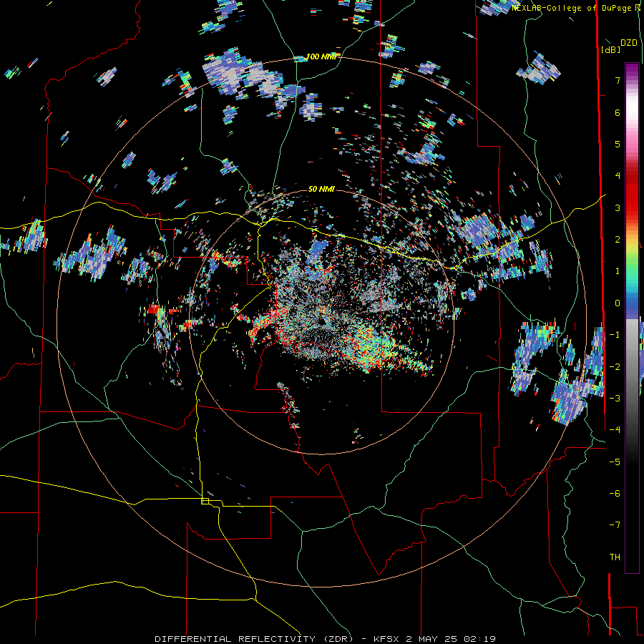Click the "3" value on the color scale
Screen dimensions: 644x644
618,208
